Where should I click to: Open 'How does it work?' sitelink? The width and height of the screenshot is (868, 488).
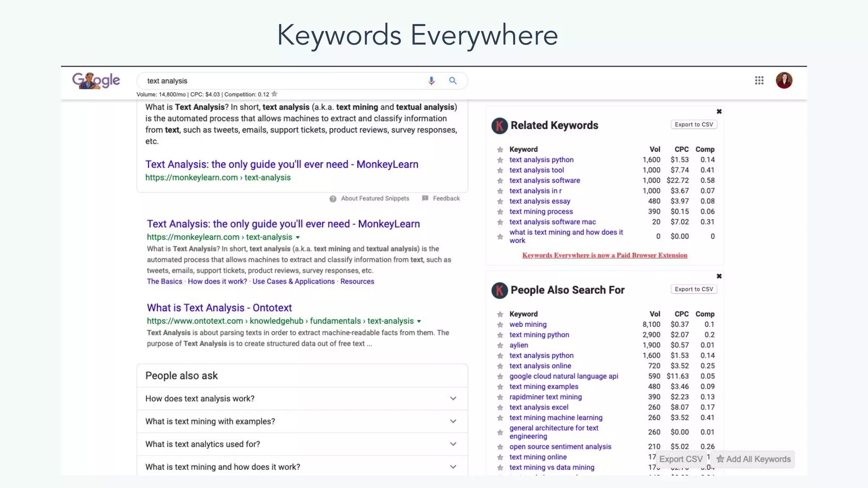tap(217, 281)
